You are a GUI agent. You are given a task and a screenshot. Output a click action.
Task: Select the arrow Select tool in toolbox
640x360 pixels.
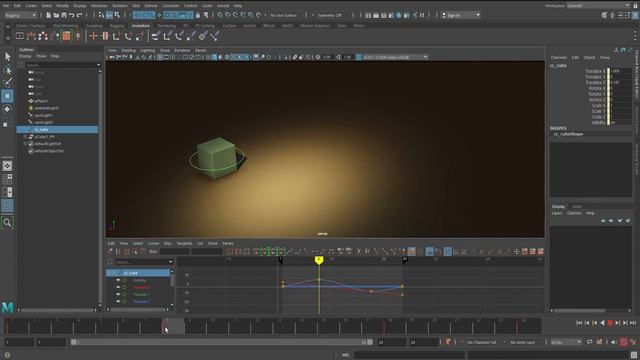point(7,56)
